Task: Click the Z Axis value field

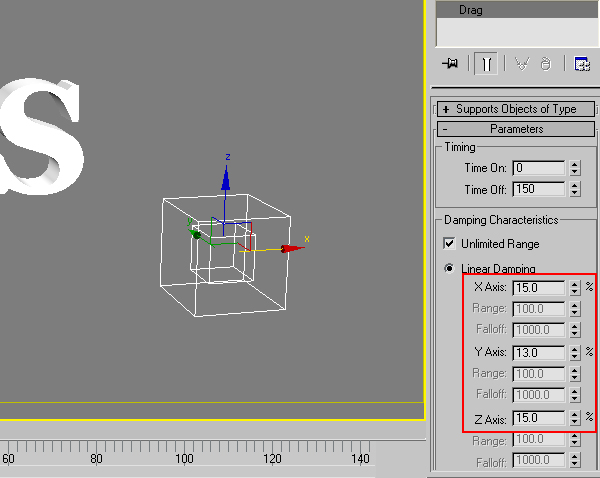Action: [538, 417]
